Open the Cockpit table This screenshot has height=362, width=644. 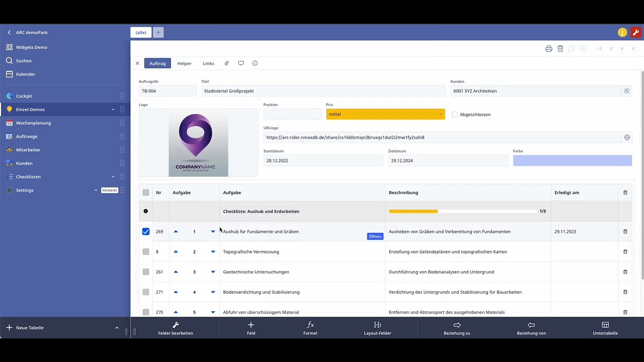(x=24, y=96)
